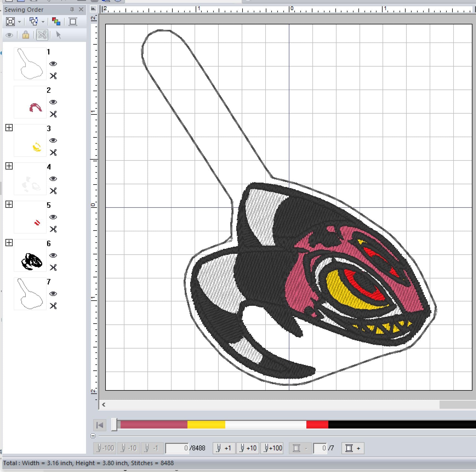Toggle the scissors trim icon for item 5
Image resolution: width=476 pixels, height=472 pixels.
(53, 229)
